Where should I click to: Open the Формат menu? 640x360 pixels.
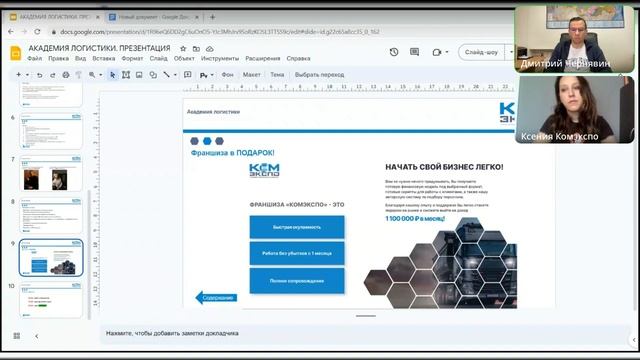132,58
